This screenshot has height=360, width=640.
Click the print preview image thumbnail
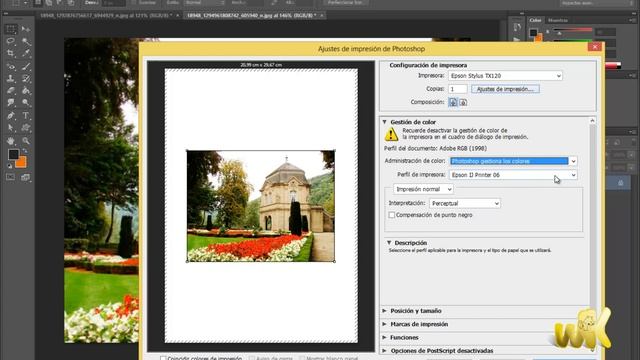coord(261,206)
